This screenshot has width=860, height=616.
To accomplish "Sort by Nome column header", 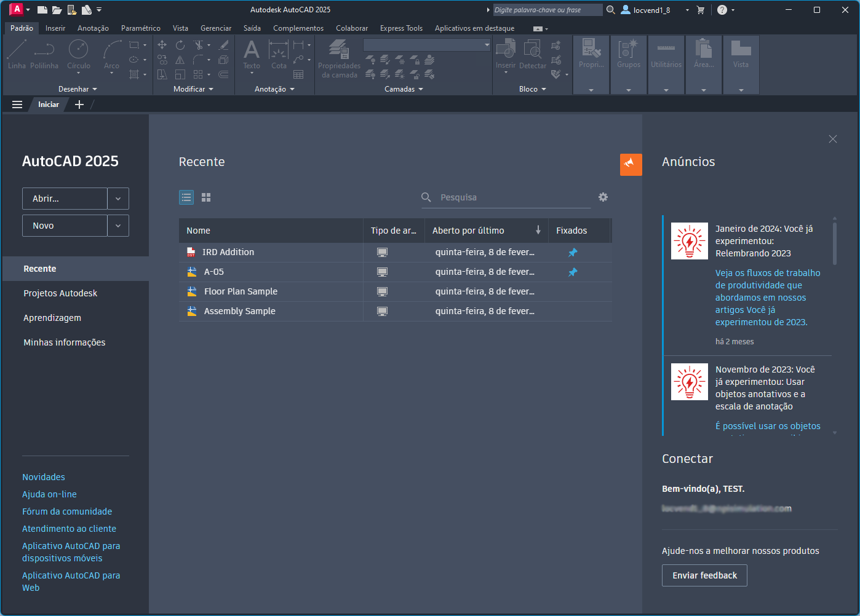I will (271, 231).
